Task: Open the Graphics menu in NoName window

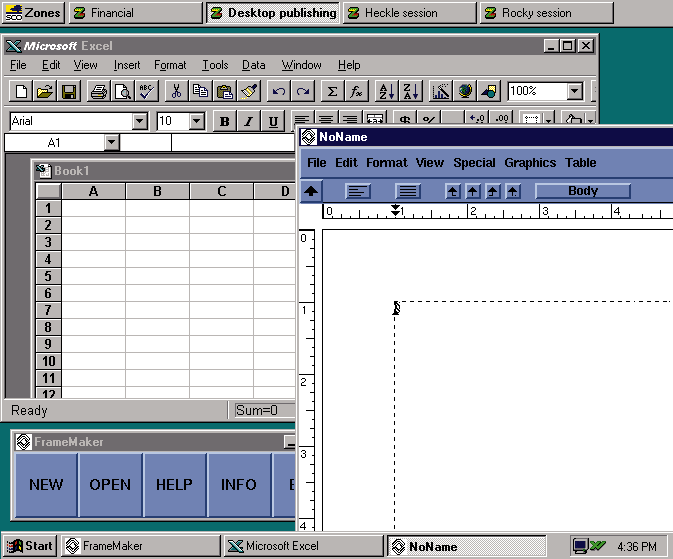Action: [x=530, y=163]
